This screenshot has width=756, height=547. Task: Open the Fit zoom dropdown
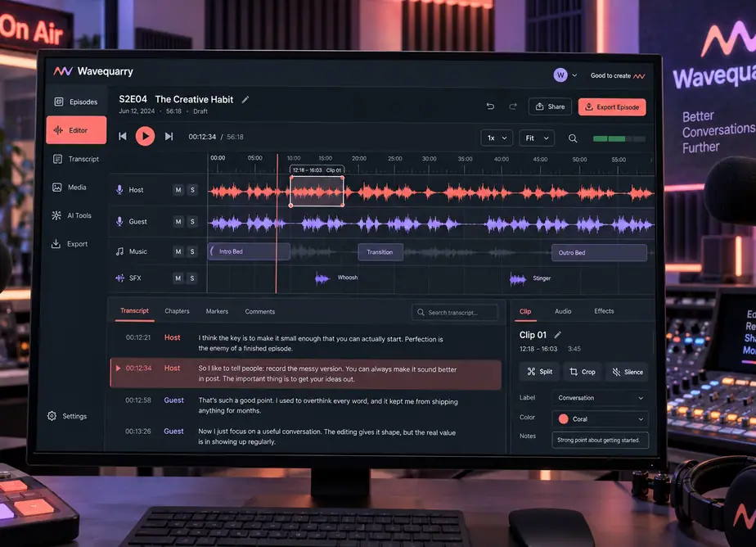click(537, 138)
